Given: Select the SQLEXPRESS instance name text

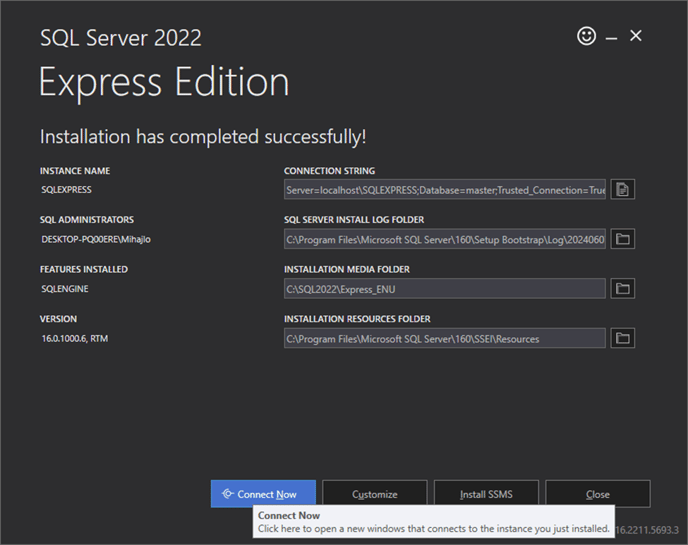Looking at the screenshot, I should pos(67,190).
